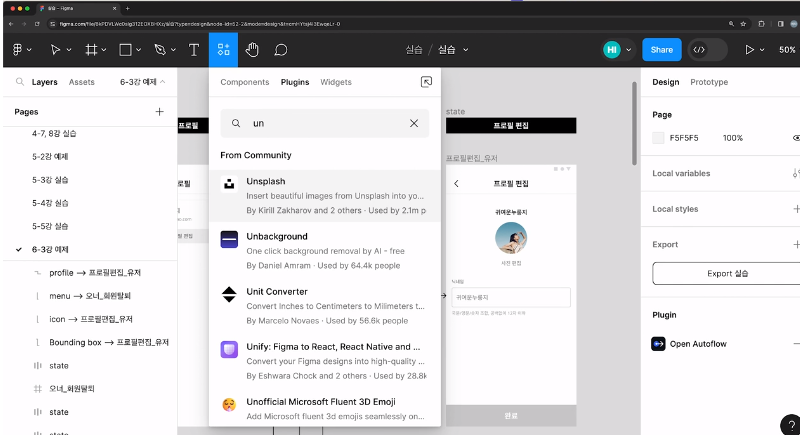Click Export 실습 button

[728, 273]
